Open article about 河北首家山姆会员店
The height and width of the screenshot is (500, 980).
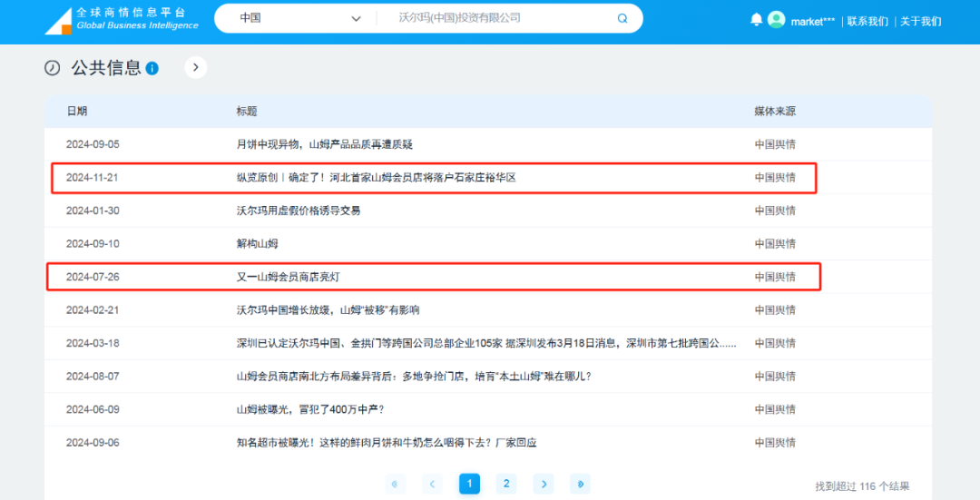pos(377,178)
